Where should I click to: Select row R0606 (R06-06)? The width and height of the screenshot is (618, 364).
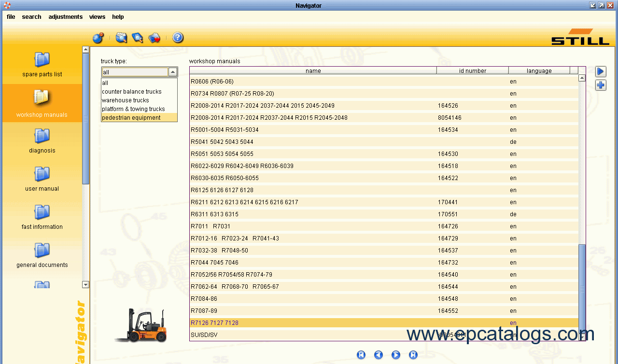tap(384, 82)
